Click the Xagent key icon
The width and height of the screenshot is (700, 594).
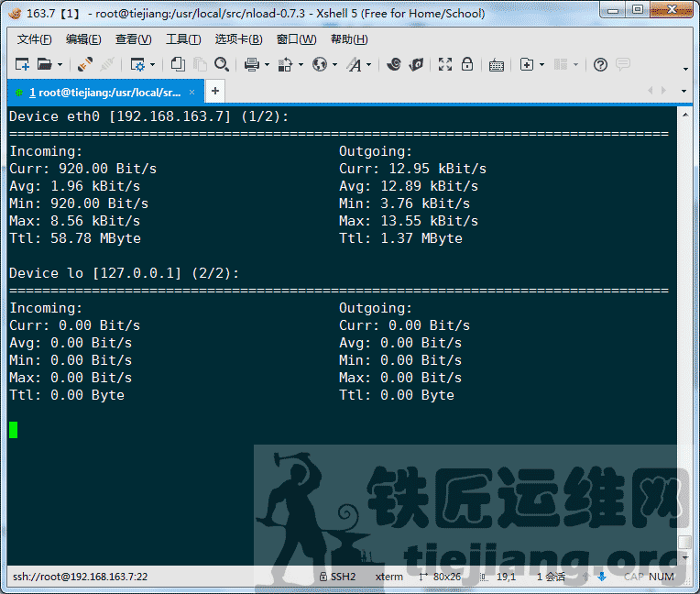coord(416,64)
